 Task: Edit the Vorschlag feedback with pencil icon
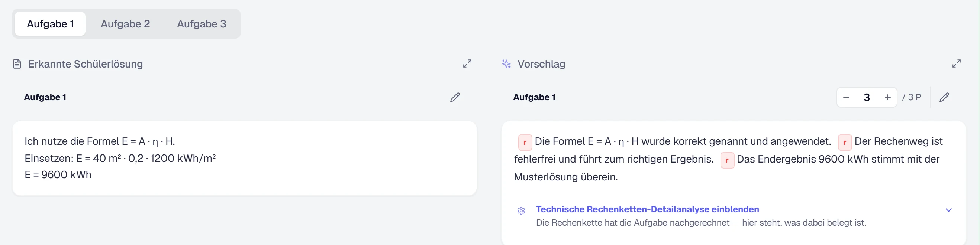(944, 97)
